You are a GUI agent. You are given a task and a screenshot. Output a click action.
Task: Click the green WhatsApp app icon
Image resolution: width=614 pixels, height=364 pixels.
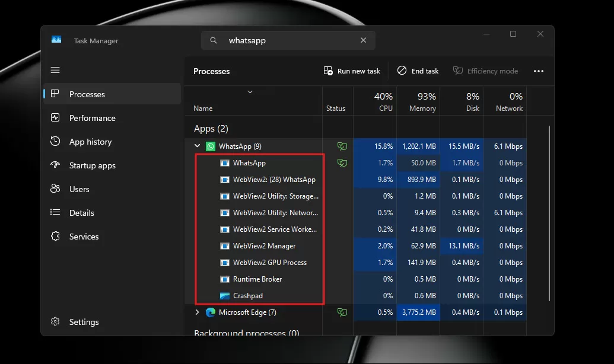211,146
